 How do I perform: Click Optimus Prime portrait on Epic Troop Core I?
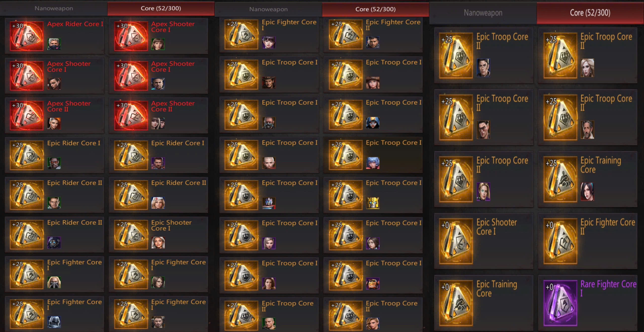[269, 203]
